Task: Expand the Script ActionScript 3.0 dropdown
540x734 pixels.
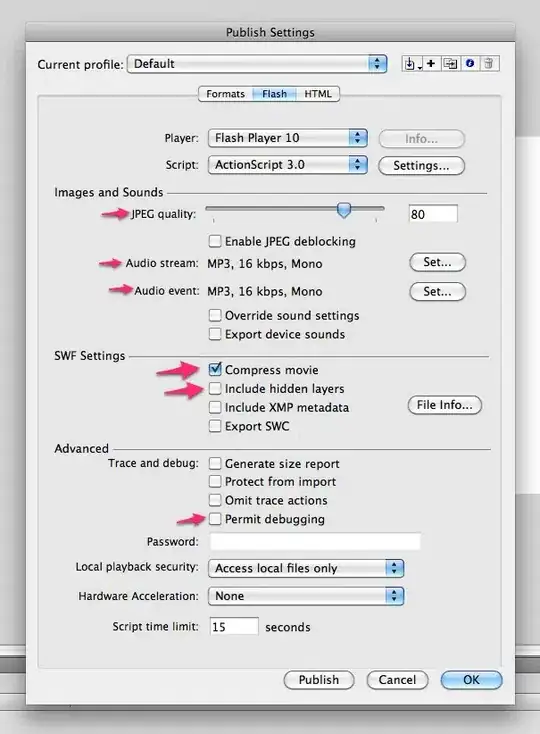Action: (288, 165)
